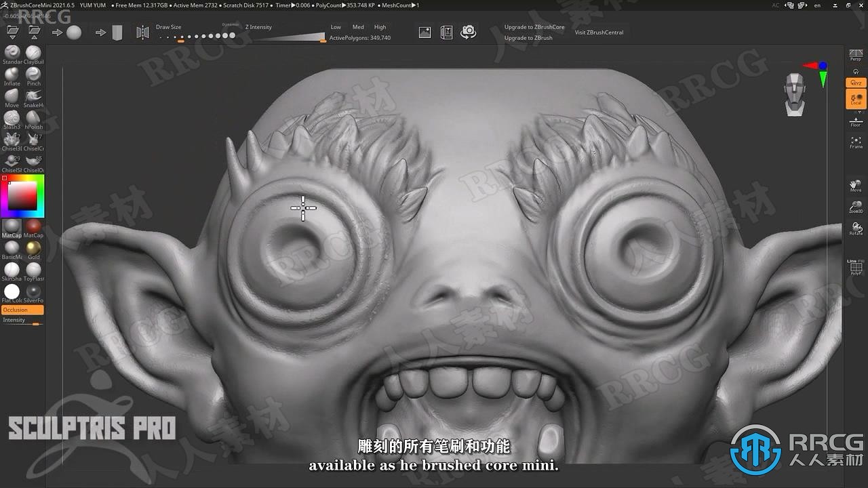Click the Rotate navigation button
Viewport: 868px width, 488px height.
856,228
